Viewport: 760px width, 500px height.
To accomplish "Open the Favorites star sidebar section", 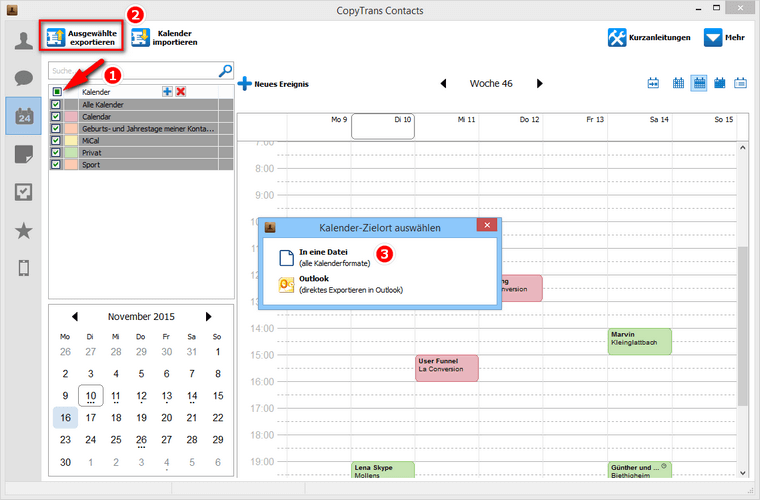I will 23,231.
